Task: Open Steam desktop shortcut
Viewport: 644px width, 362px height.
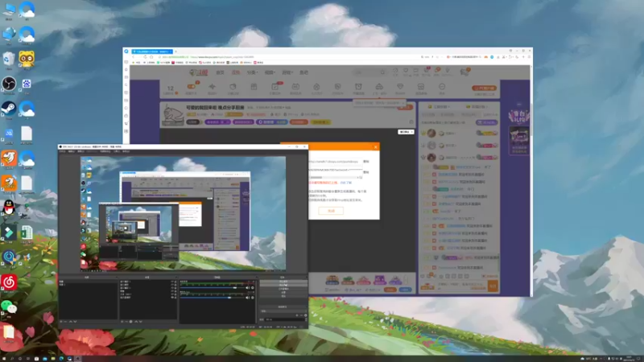Action: click(9, 109)
